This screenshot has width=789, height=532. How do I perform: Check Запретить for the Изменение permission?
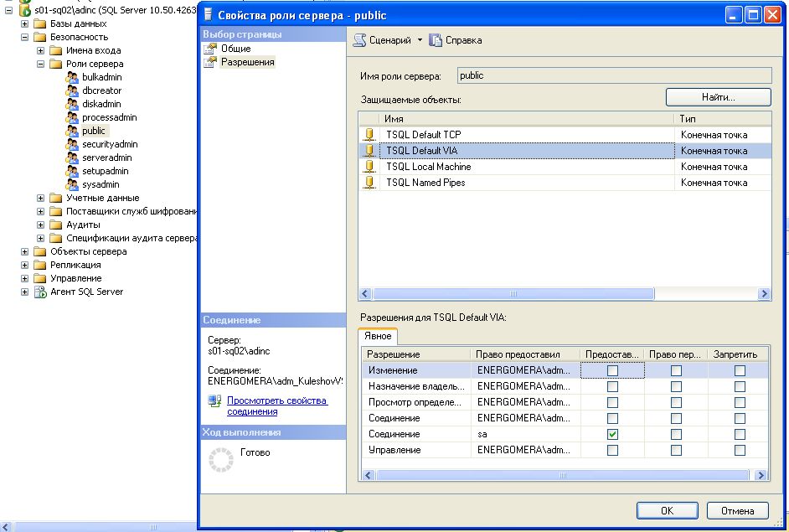(740, 370)
